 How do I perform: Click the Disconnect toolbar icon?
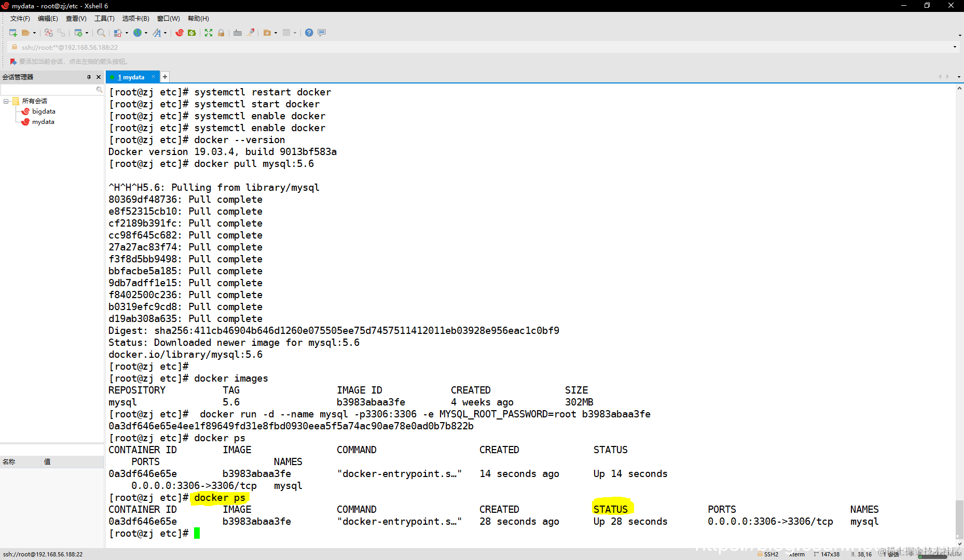[x=49, y=33]
